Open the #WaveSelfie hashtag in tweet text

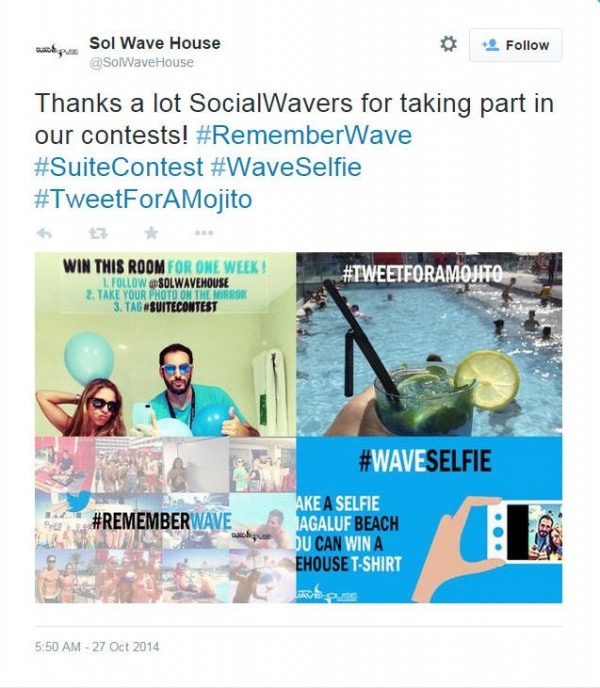click(x=286, y=167)
